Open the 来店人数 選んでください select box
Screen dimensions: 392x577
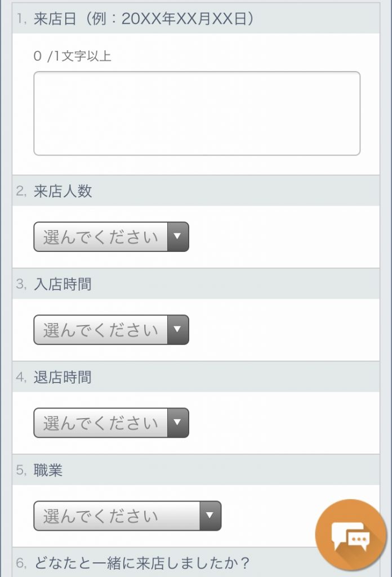(101, 237)
